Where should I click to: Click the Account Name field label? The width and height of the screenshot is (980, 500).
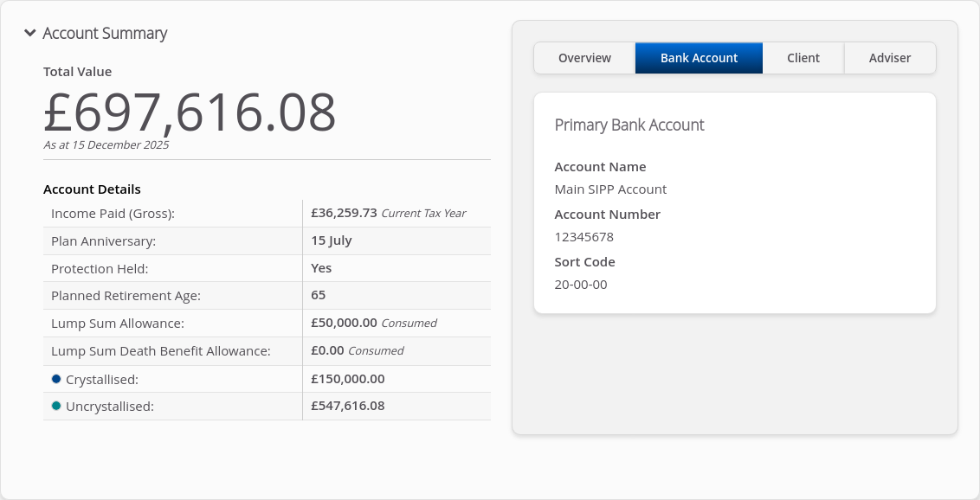[600, 167]
